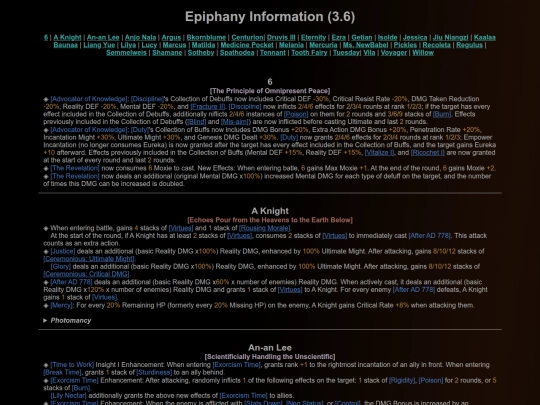Screen dimensions: 540x405
Task: Click the [Poison] link in 6's section
Action: tap(296, 114)
